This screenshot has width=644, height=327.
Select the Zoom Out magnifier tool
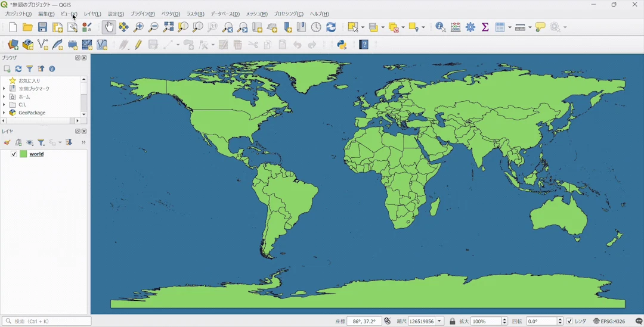[x=153, y=27]
